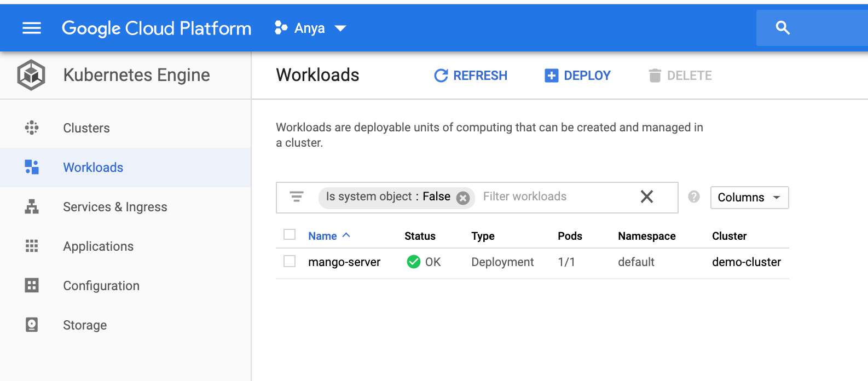Click the filter list icon
The image size is (868, 381).
tap(297, 197)
